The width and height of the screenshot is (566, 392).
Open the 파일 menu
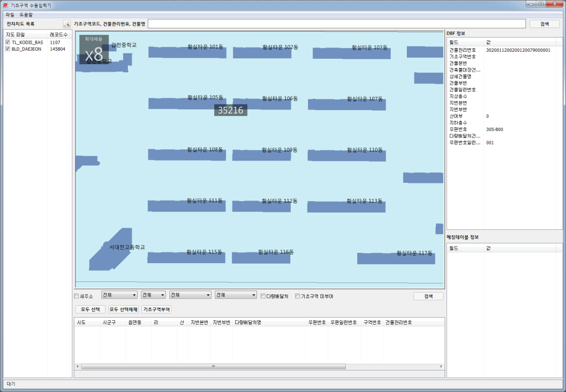click(10, 15)
